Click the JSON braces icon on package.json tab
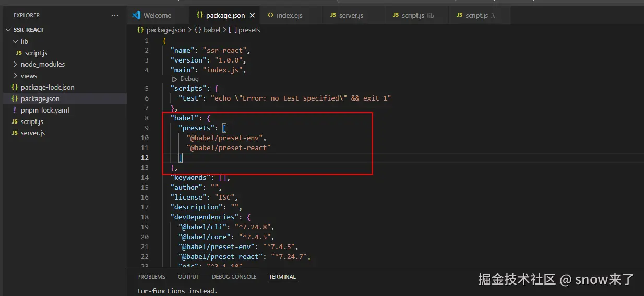Screen dimensions: 644x296 click(x=200, y=16)
